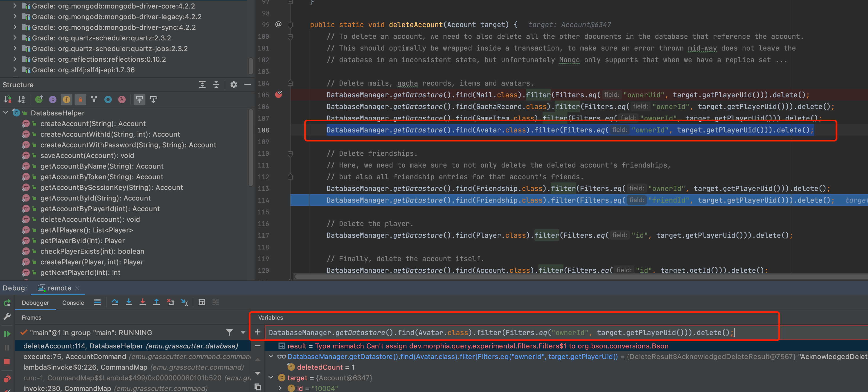Click Step Over debug icon
868x392 pixels.
tap(115, 302)
